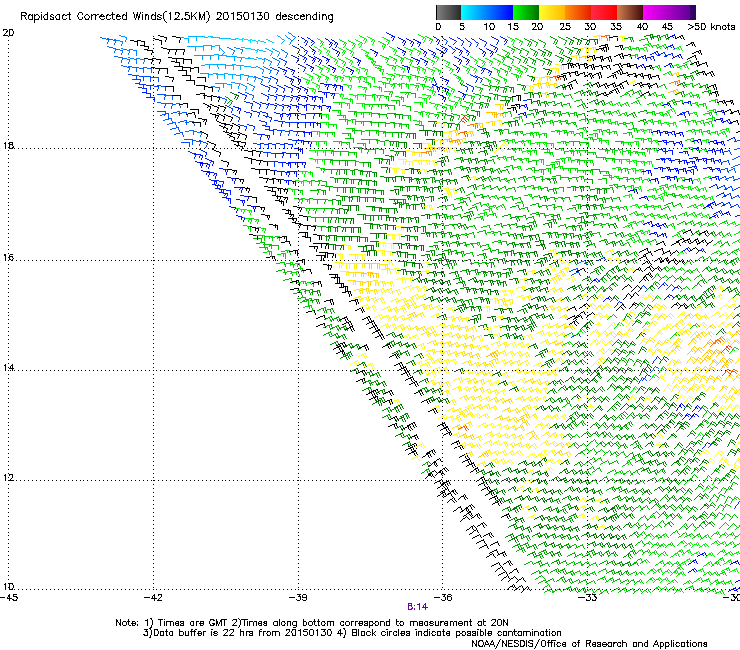Screen dimensions: 740x650
Task: Click the green 15-20 knots legend swatch
Action: 526,12
